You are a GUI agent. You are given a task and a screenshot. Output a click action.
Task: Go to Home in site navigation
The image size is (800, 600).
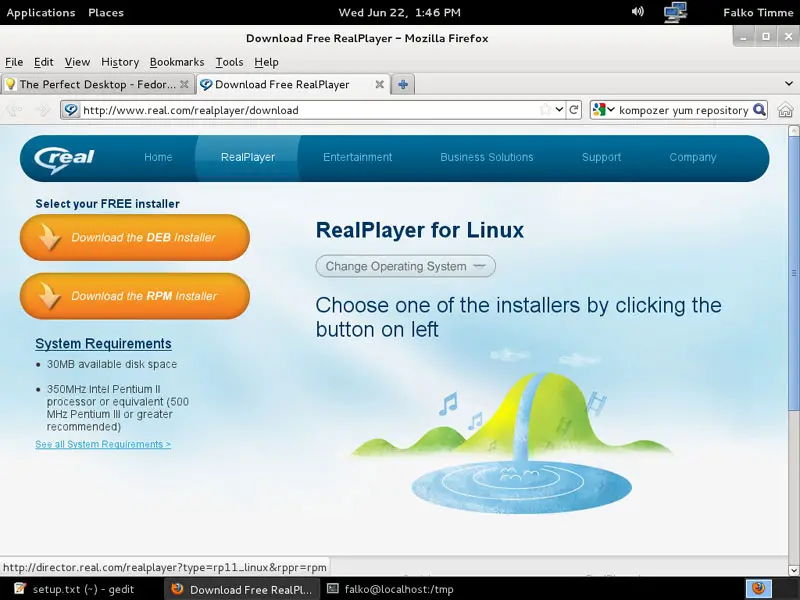tap(158, 157)
